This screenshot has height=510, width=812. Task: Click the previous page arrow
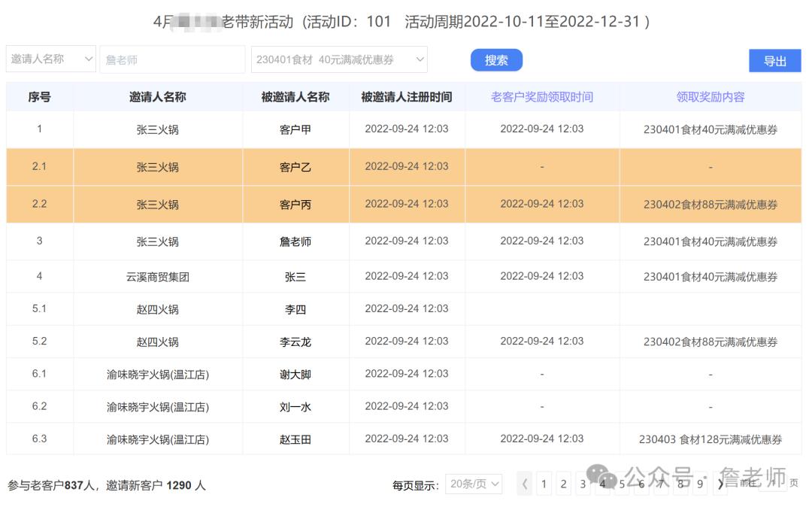[524, 484]
